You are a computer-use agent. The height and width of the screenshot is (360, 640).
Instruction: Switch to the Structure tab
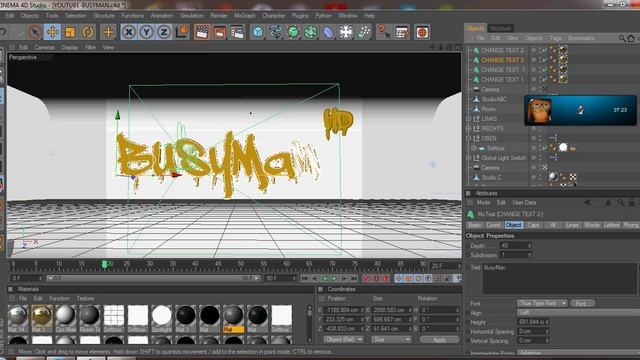point(500,28)
